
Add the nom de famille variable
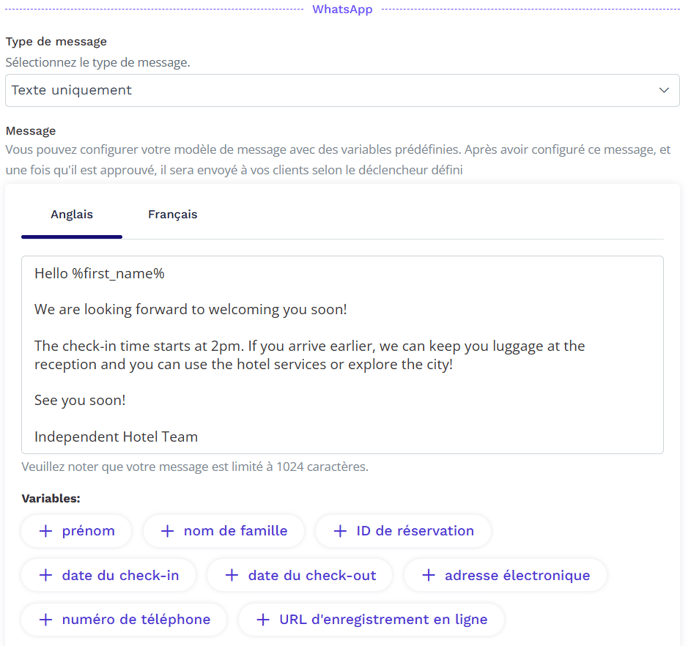[x=224, y=531]
